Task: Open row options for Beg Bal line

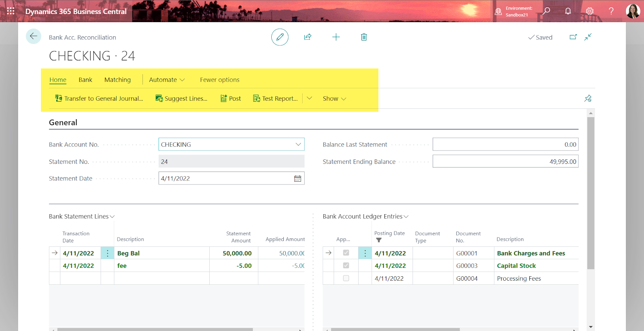Action: (x=107, y=253)
